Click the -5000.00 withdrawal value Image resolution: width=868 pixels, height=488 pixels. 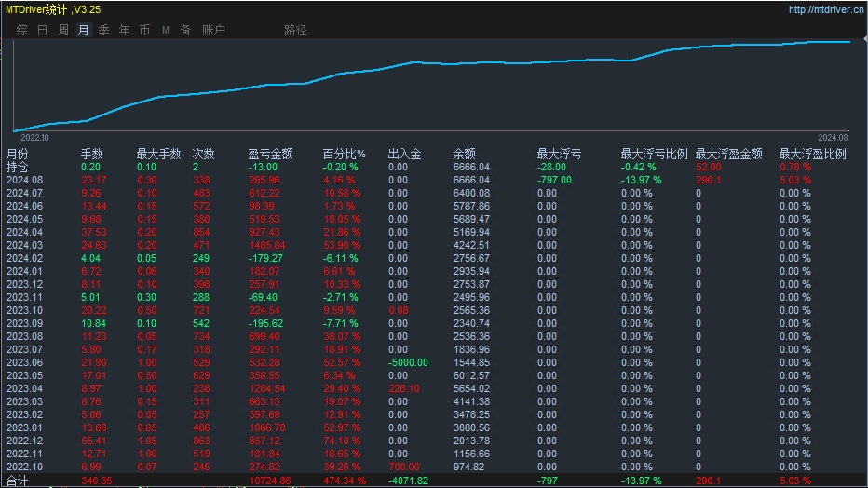click(x=408, y=362)
